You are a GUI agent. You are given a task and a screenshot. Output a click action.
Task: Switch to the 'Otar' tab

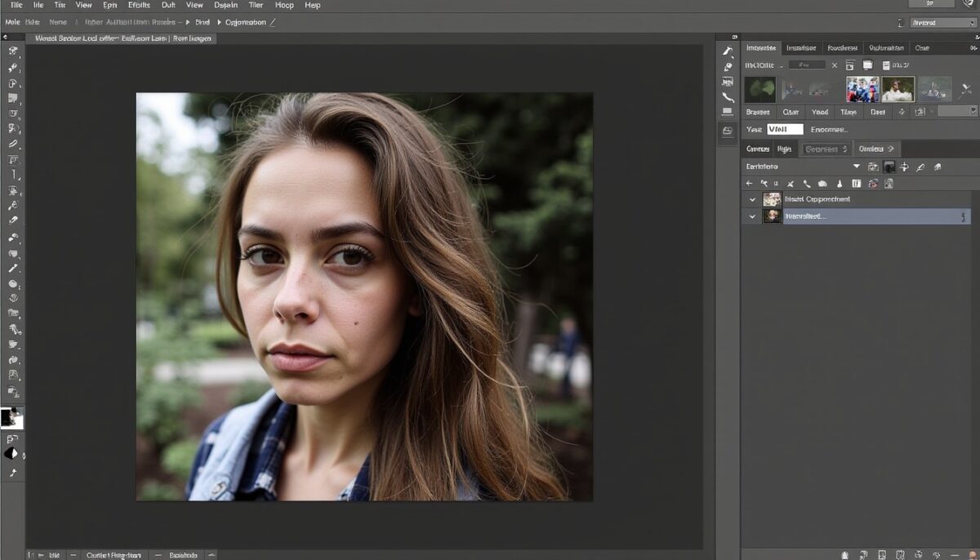click(x=791, y=112)
